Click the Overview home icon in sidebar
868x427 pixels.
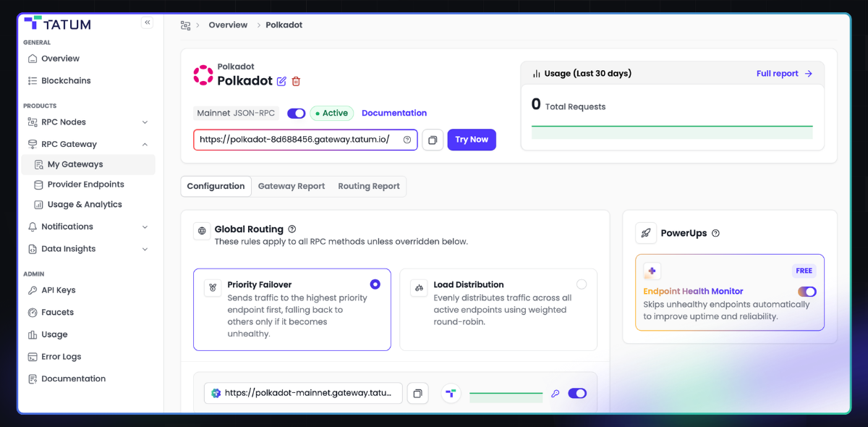33,59
